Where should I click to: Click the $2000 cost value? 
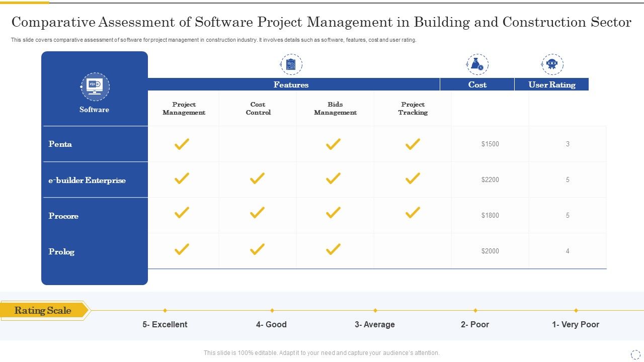click(x=490, y=251)
